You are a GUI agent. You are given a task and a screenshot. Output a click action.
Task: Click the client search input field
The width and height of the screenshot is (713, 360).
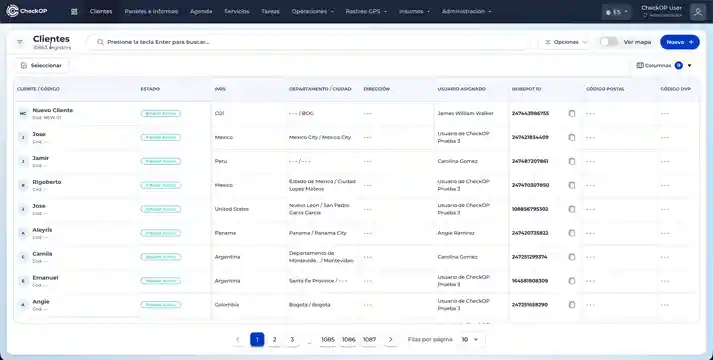[309, 42]
